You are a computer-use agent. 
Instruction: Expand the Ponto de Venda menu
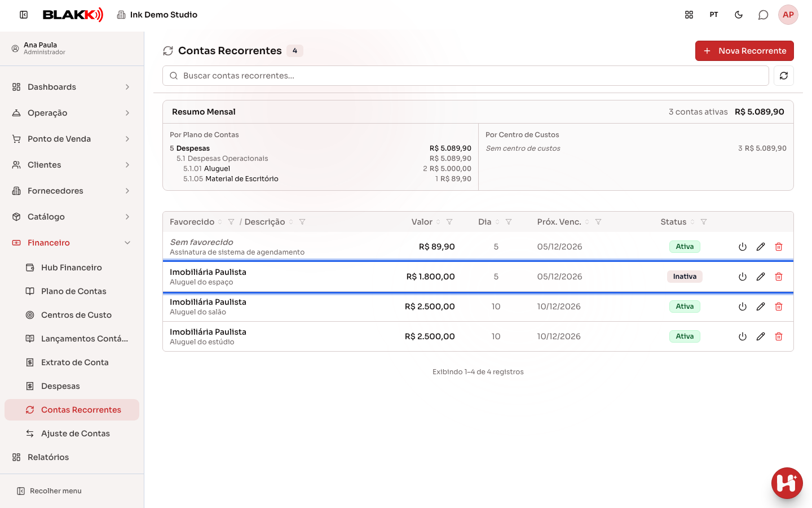[x=72, y=139]
